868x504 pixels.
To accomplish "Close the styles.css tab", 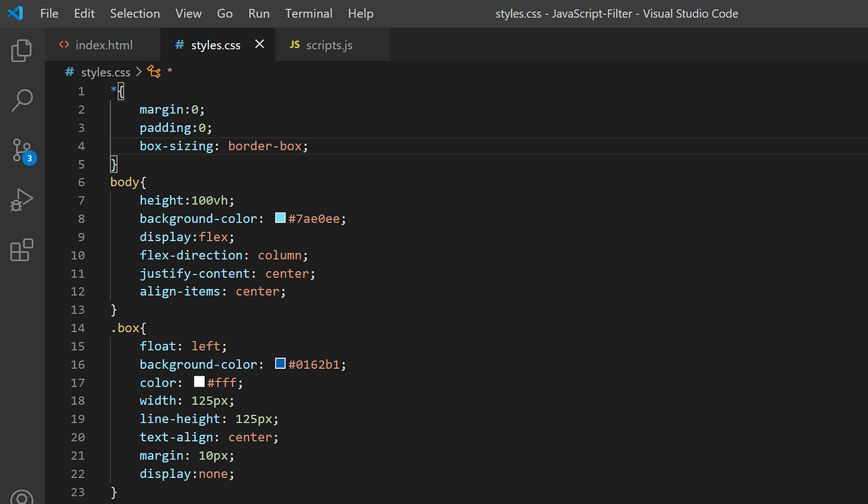I will (260, 45).
